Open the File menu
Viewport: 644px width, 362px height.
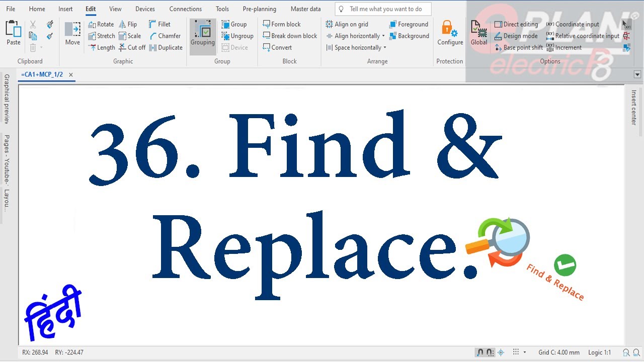[11, 9]
